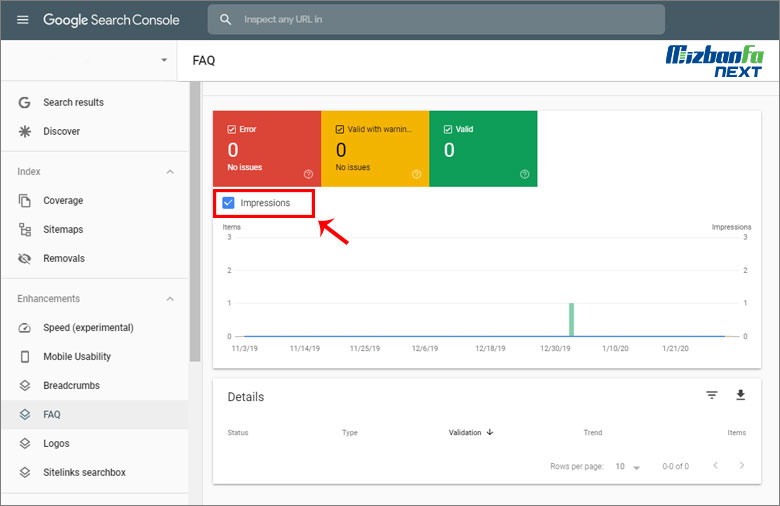This screenshot has width=780, height=506.
Task: Open the Rows per page dropdown
Action: click(628, 467)
